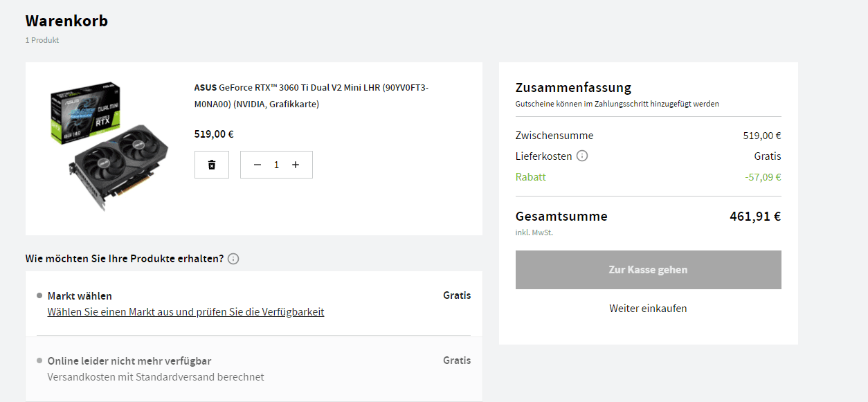Open the ASUS GeForce RTX 3060 Ti product title
This screenshot has width=868, height=402.
point(311,96)
